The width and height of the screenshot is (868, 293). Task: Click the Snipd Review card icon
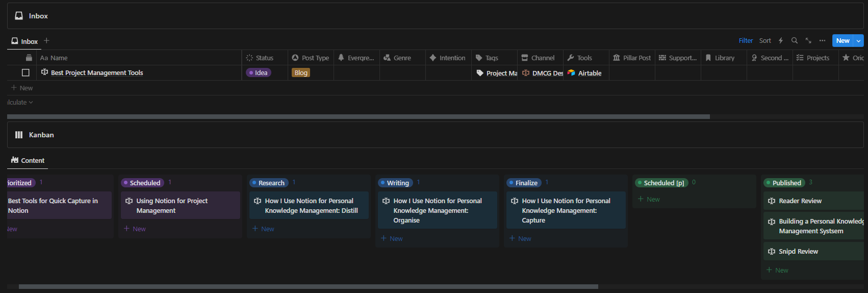[772, 252]
